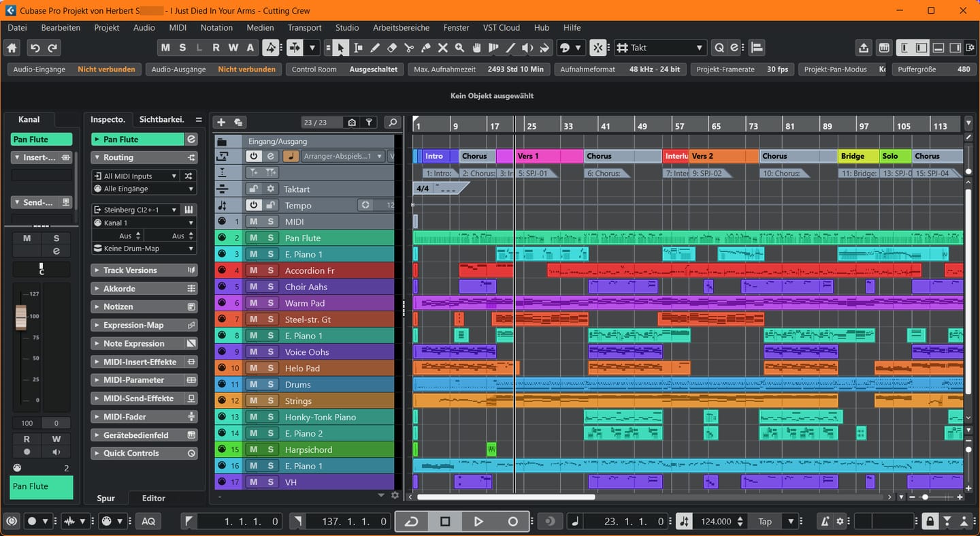
Task: Switch to the Sichtbarkeit tab
Action: 161,119
